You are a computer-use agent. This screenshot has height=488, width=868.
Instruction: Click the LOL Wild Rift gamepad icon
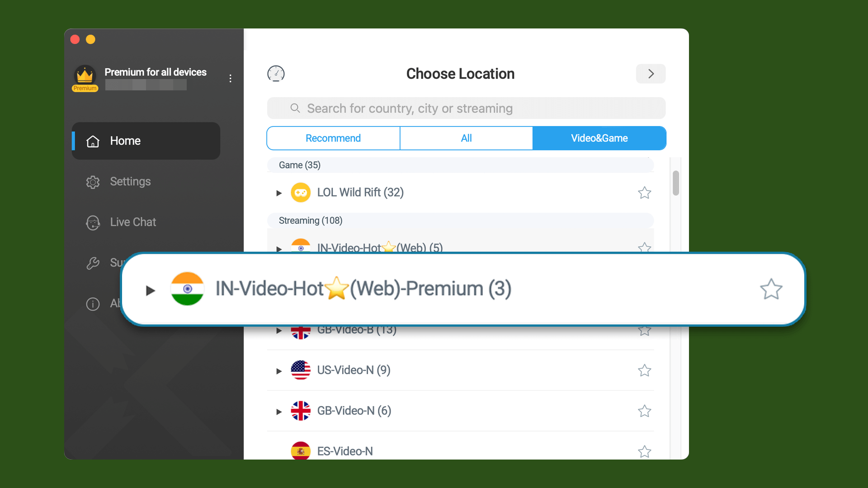pos(301,192)
